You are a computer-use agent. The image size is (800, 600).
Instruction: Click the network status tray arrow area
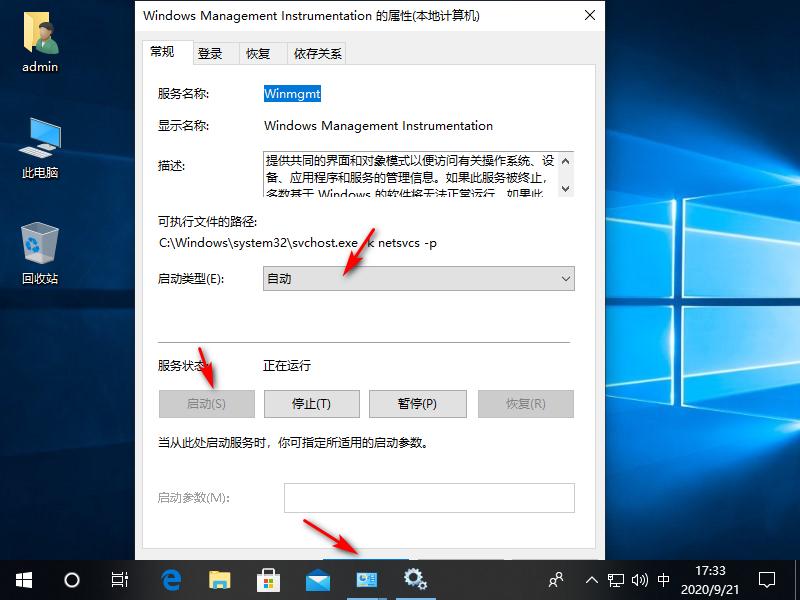618,580
